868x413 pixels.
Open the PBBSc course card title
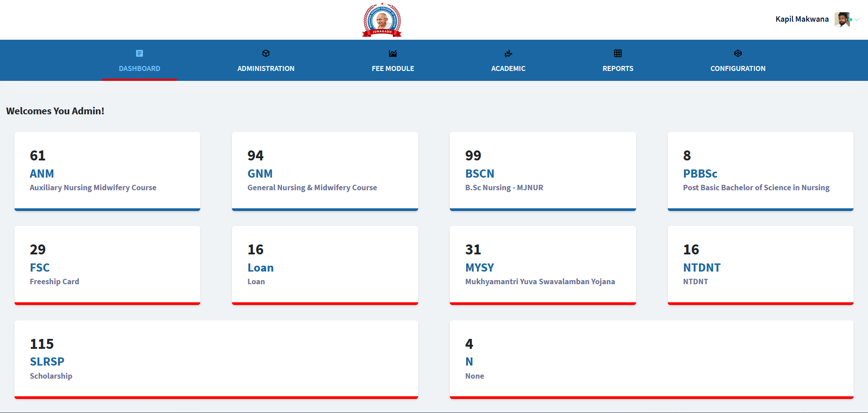(x=700, y=174)
